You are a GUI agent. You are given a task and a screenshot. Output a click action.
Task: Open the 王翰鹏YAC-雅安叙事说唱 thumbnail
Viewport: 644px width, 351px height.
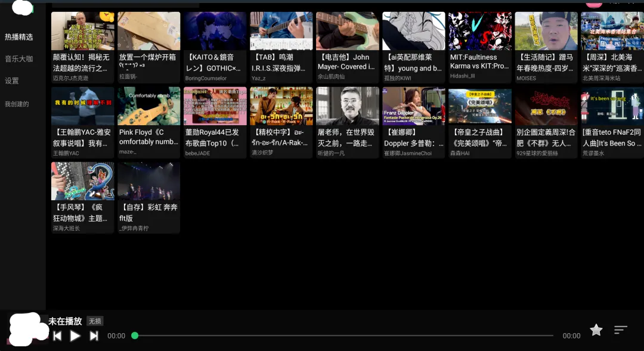point(82,106)
